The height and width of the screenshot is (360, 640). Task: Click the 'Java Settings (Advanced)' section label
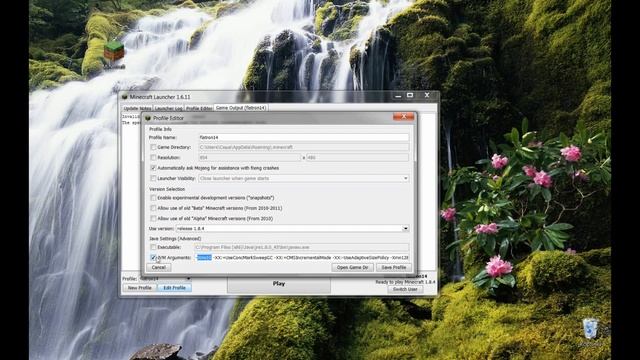click(x=175, y=238)
